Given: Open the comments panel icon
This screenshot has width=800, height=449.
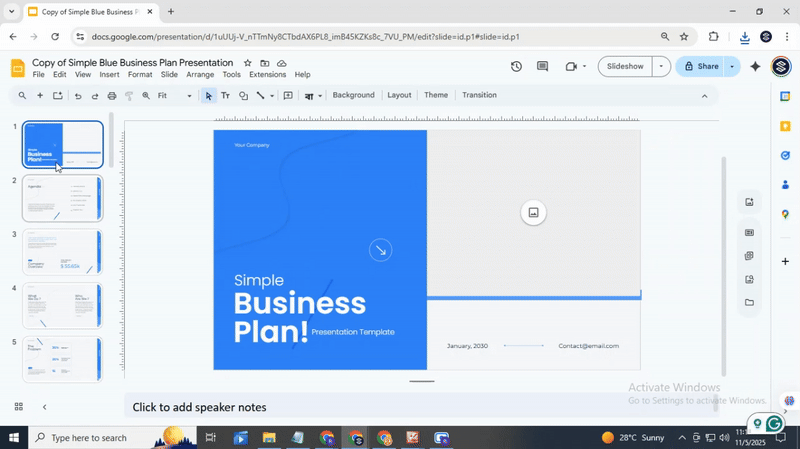Looking at the screenshot, I should coord(542,67).
